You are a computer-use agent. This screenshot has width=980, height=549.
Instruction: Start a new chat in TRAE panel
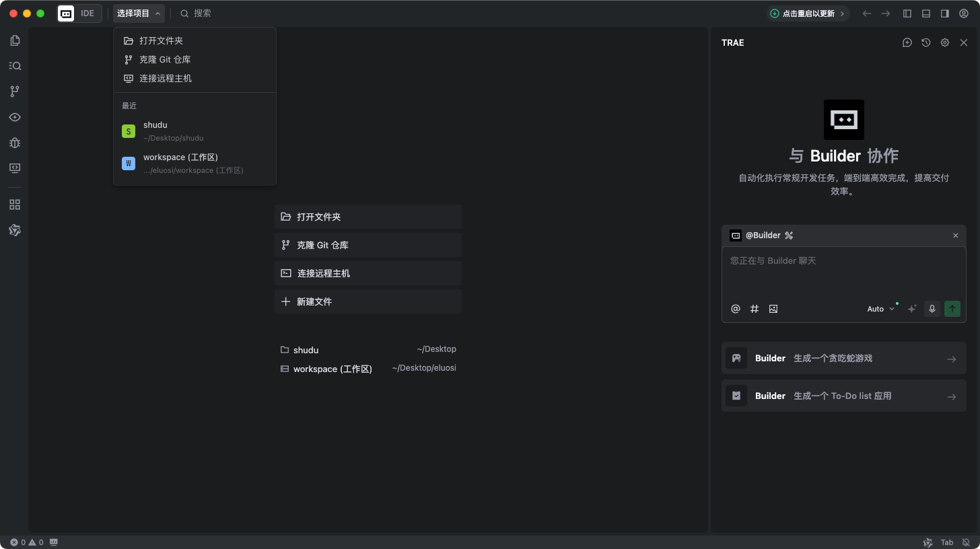(907, 42)
